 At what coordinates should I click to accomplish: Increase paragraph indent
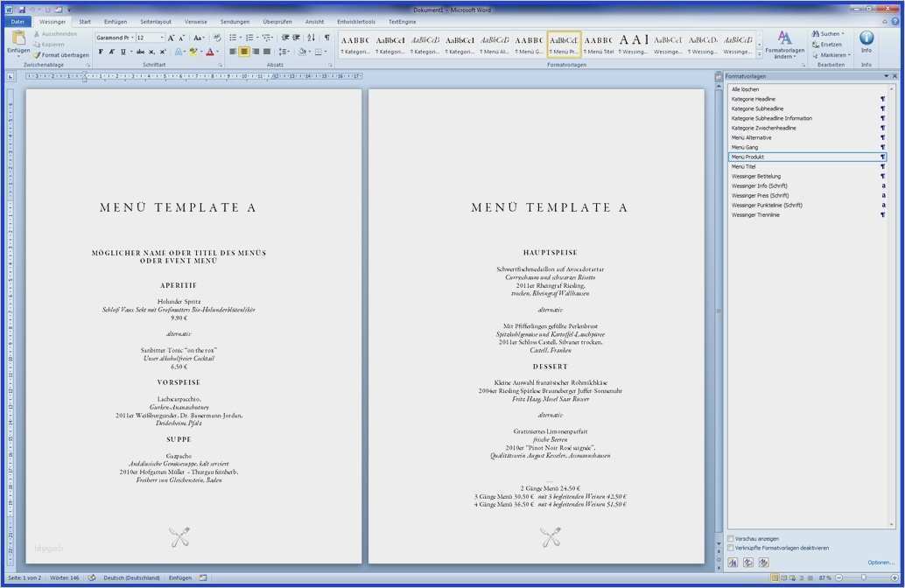(x=297, y=38)
